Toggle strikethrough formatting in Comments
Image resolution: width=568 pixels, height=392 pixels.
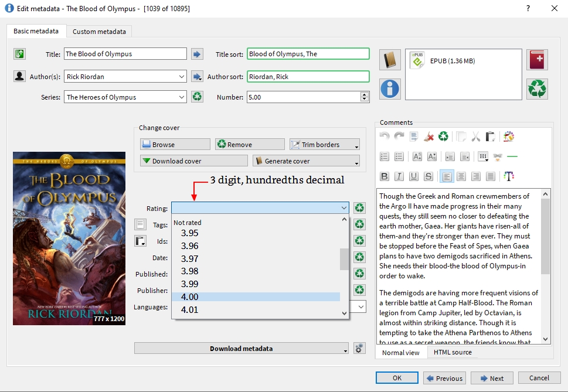[x=428, y=176]
